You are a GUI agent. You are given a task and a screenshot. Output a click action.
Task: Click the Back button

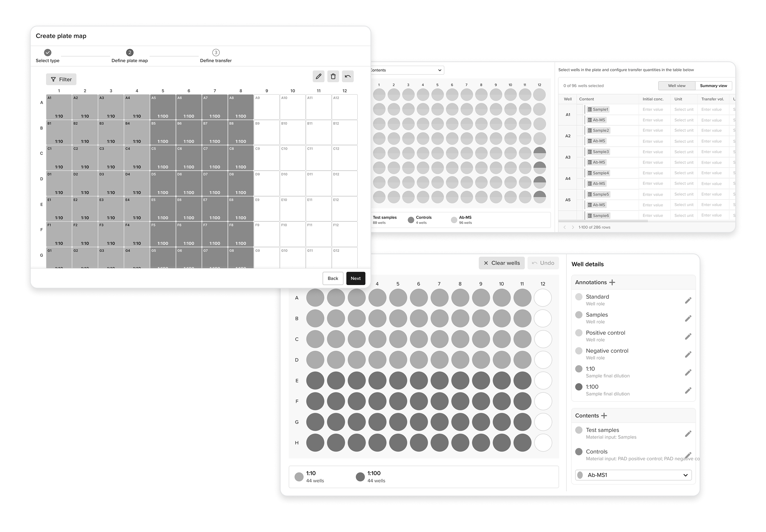point(333,278)
